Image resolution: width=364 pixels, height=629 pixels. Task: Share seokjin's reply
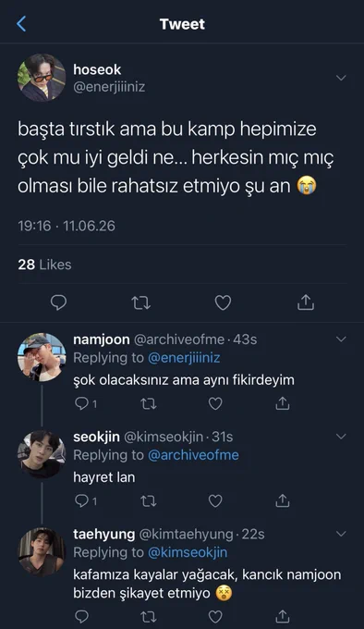[283, 500]
